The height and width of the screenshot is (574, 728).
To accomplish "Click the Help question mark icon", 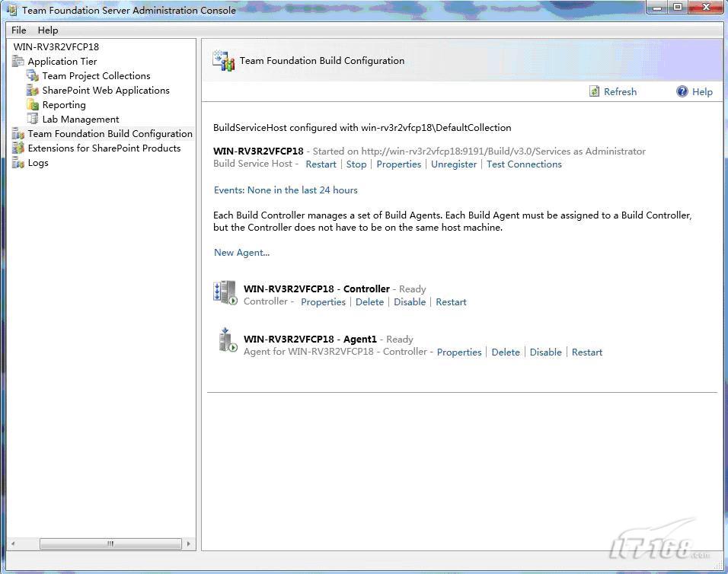I will [682, 91].
